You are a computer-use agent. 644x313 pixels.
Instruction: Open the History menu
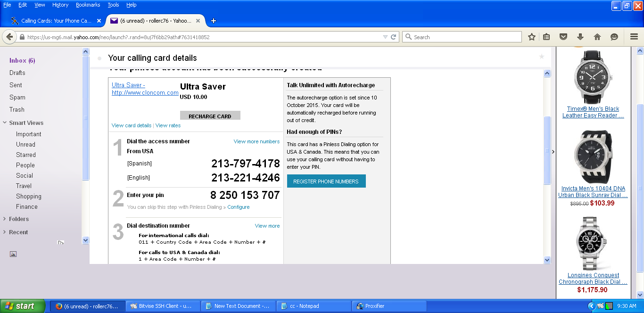[x=60, y=5]
